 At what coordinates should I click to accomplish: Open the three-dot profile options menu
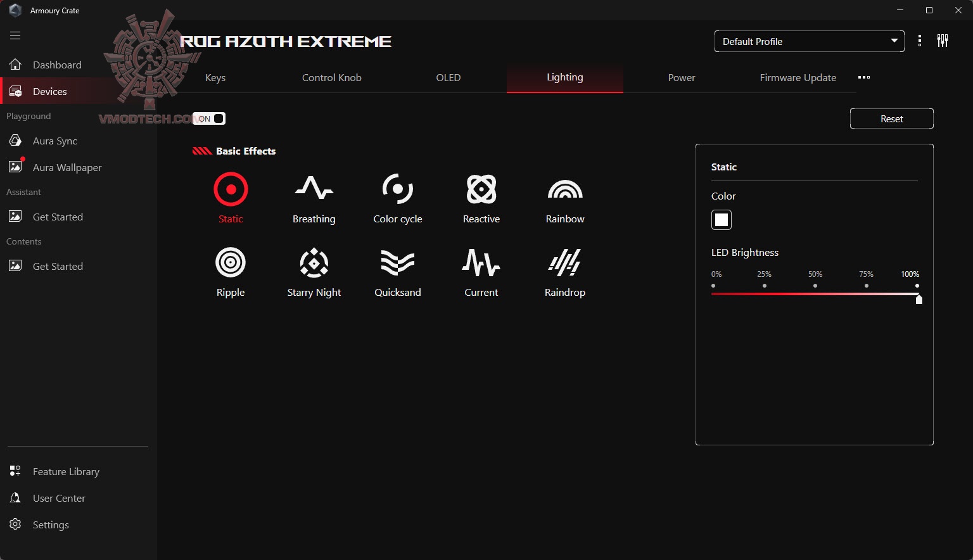920,41
